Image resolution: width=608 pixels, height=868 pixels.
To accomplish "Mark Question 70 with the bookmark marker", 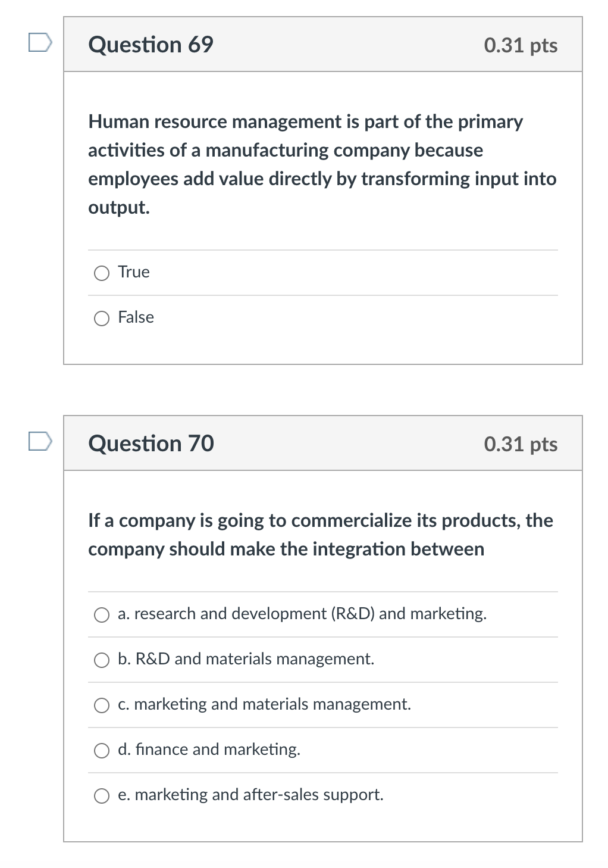I will pyautogui.click(x=39, y=441).
